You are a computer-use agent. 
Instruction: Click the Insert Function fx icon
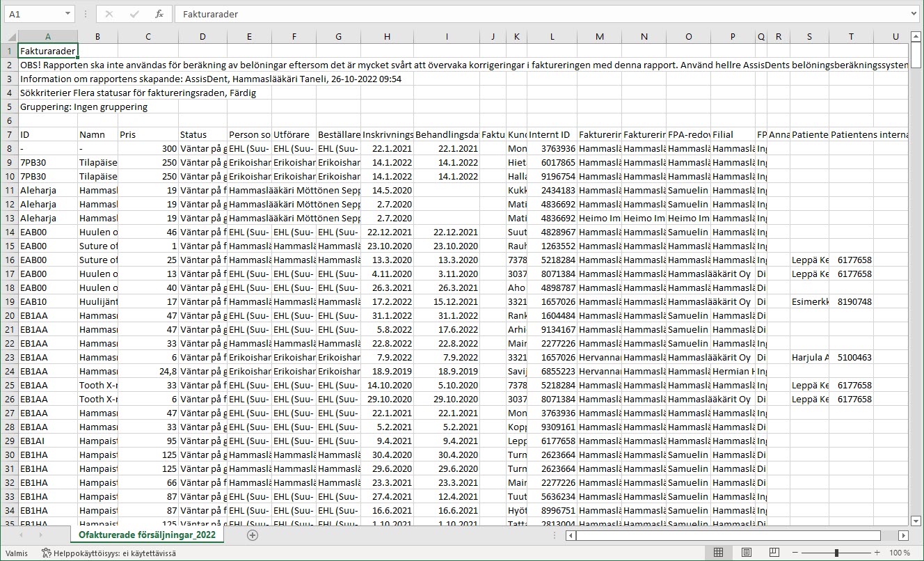click(x=159, y=14)
